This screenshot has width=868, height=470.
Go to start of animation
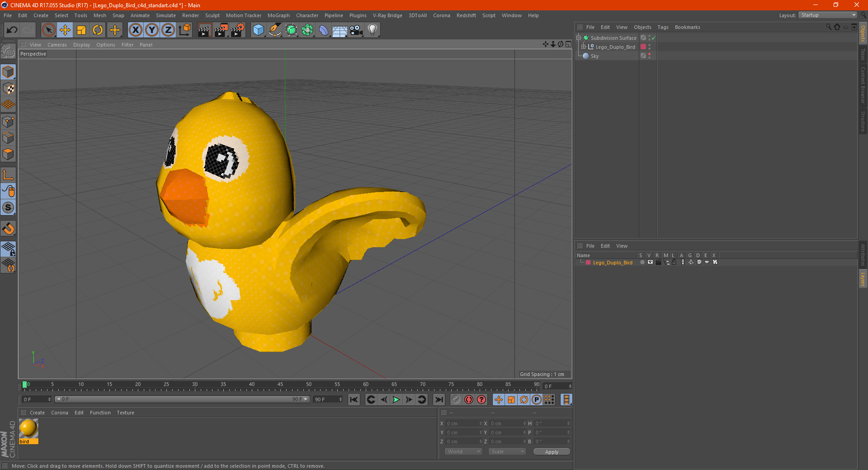[x=354, y=399]
